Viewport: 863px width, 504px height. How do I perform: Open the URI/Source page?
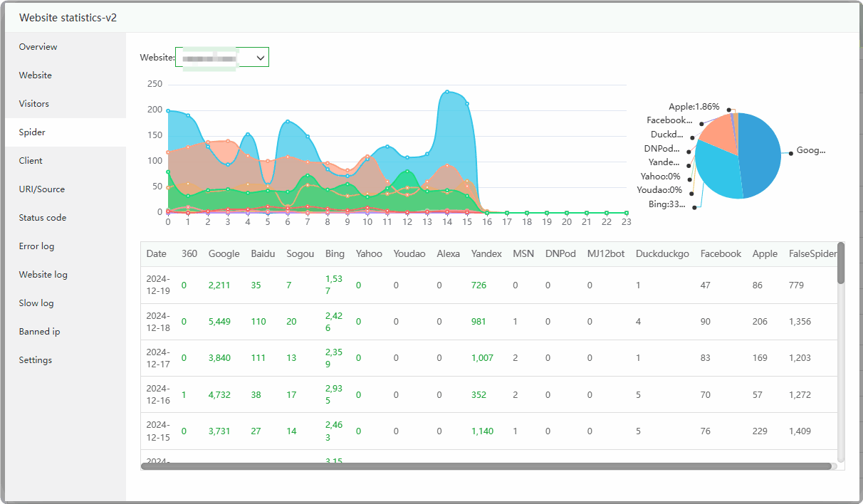[x=42, y=189]
